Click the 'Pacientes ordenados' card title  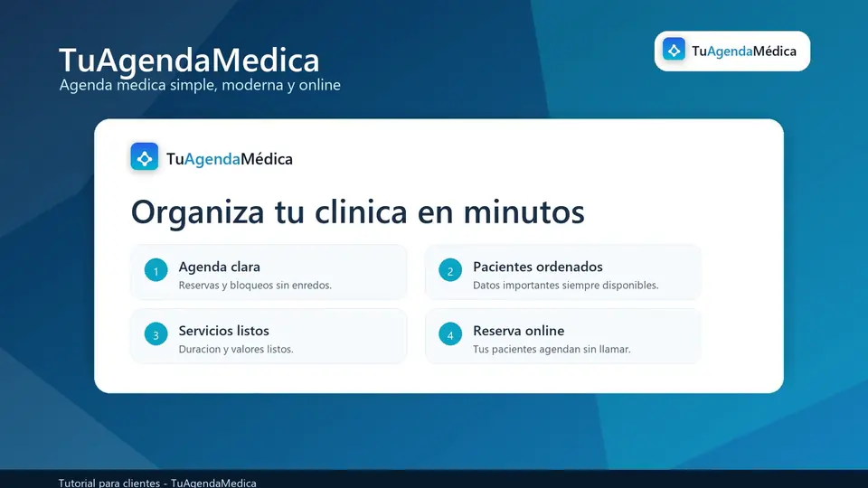tap(537, 267)
